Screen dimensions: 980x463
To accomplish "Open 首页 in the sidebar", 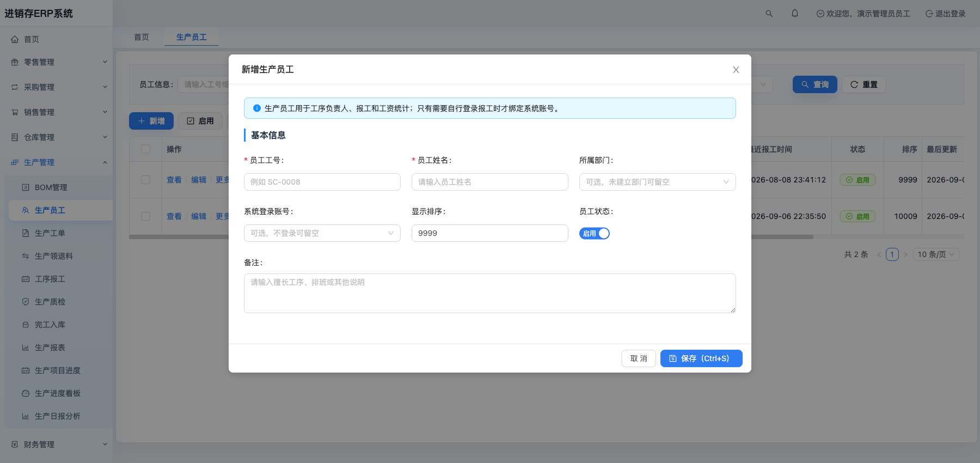I will pos(57,39).
